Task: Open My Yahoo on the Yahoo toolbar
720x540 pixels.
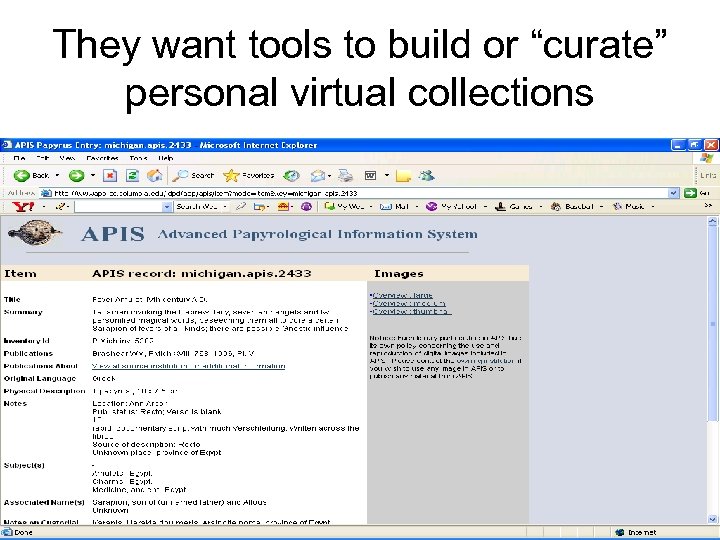Action: coord(451,207)
